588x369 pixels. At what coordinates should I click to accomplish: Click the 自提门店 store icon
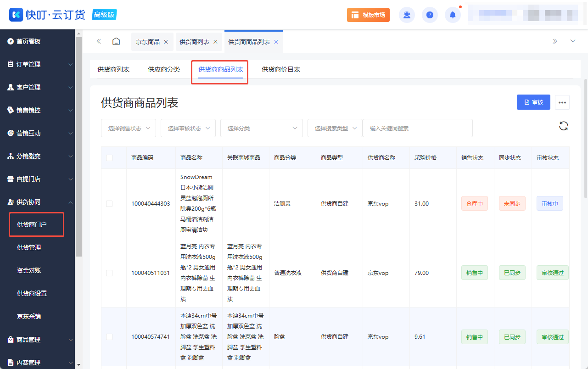(11, 179)
